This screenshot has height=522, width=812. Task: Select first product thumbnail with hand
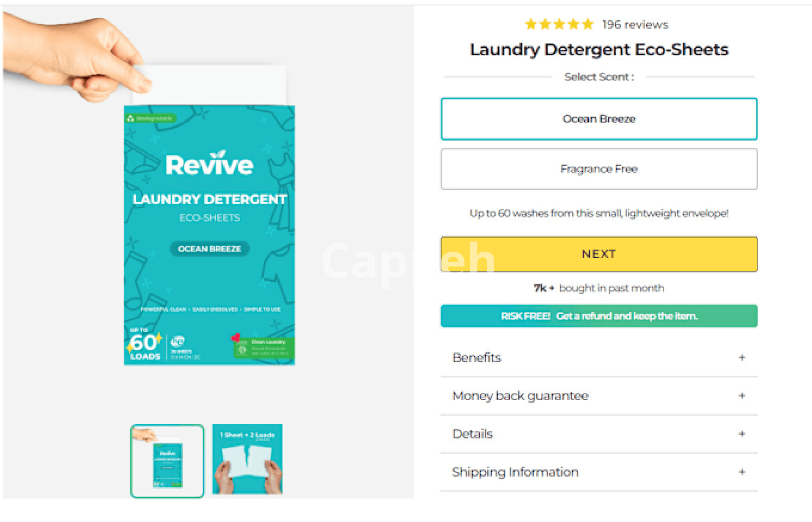click(167, 461)
